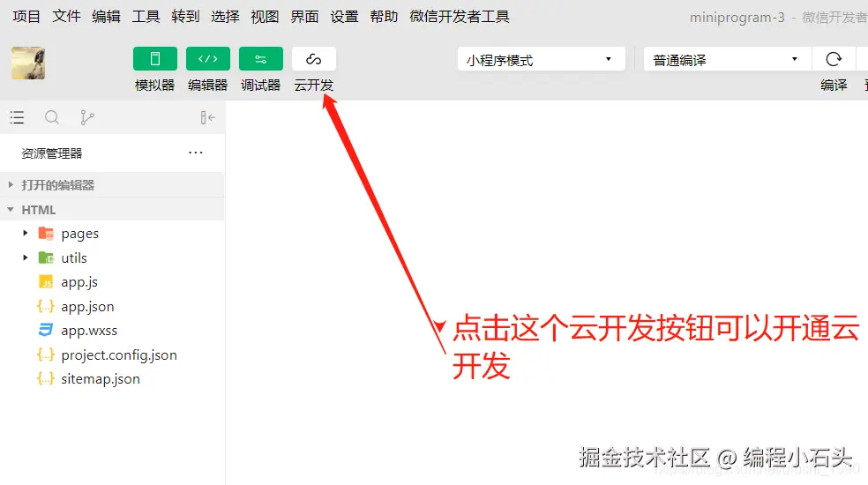Expand the 打开的编辑器 section
The image size is (868, 485).
112,185
